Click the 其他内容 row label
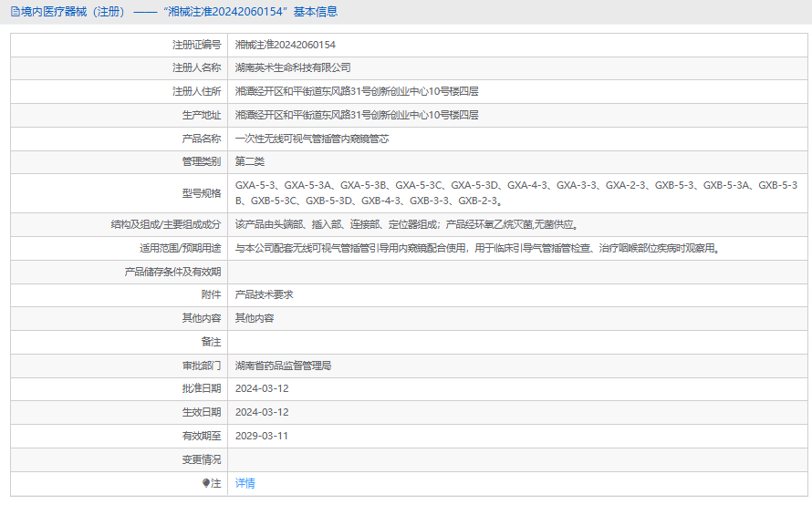 pyautogui.click(x=202, y=318)
